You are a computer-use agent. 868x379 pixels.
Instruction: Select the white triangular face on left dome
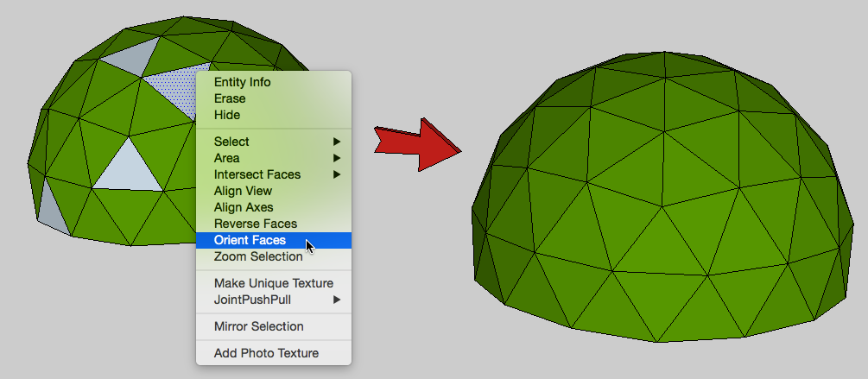129,172
